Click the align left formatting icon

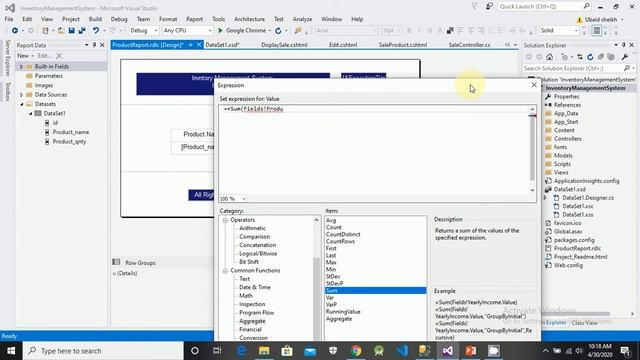tap(460, 31)
